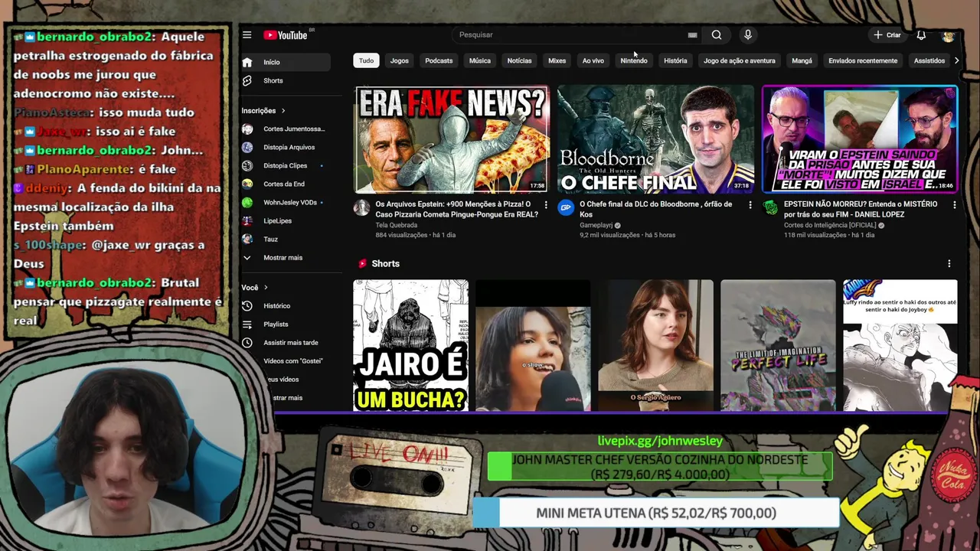Open options menu for Arquivos Epstein video

click(546, 205)
